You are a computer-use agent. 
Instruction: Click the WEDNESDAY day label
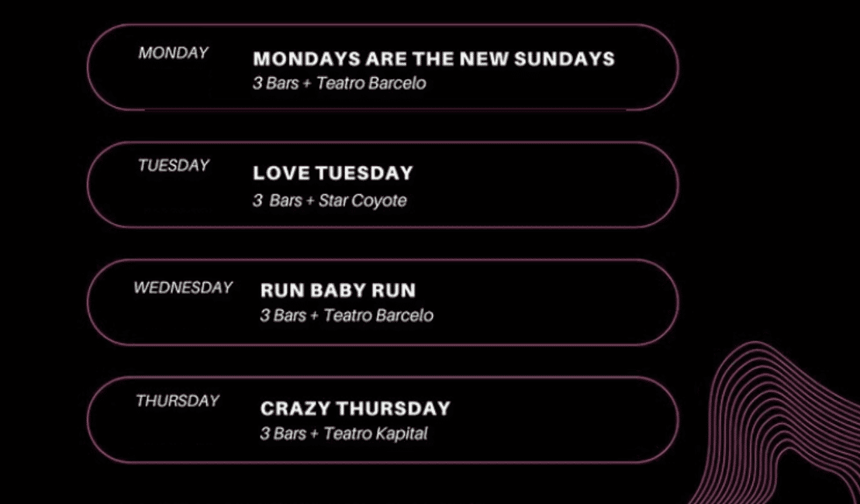coord(183,288)
